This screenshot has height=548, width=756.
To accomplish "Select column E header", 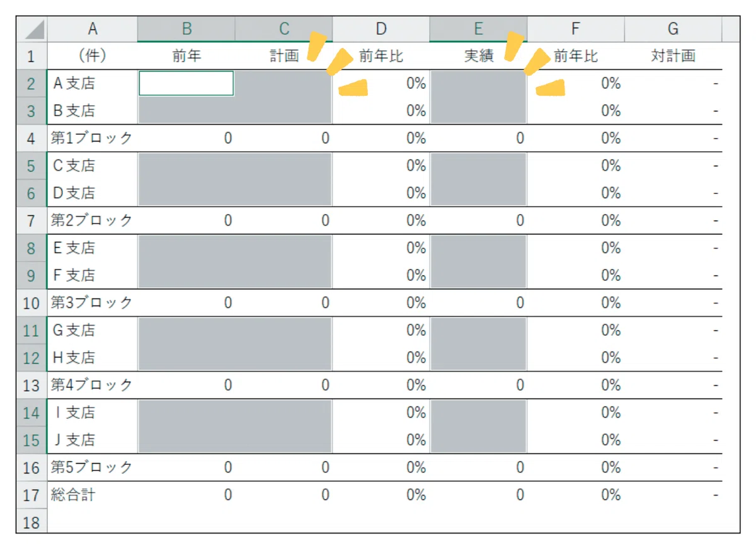I will (x=478, y=29).
